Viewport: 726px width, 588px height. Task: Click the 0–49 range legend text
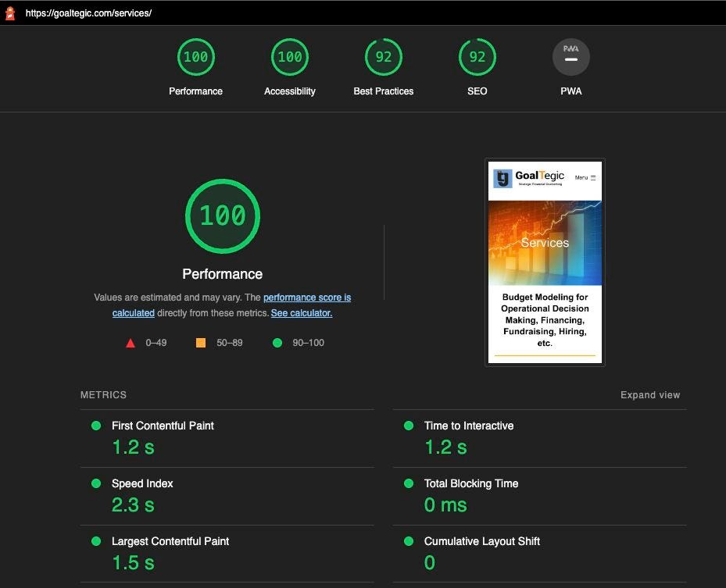156,343
